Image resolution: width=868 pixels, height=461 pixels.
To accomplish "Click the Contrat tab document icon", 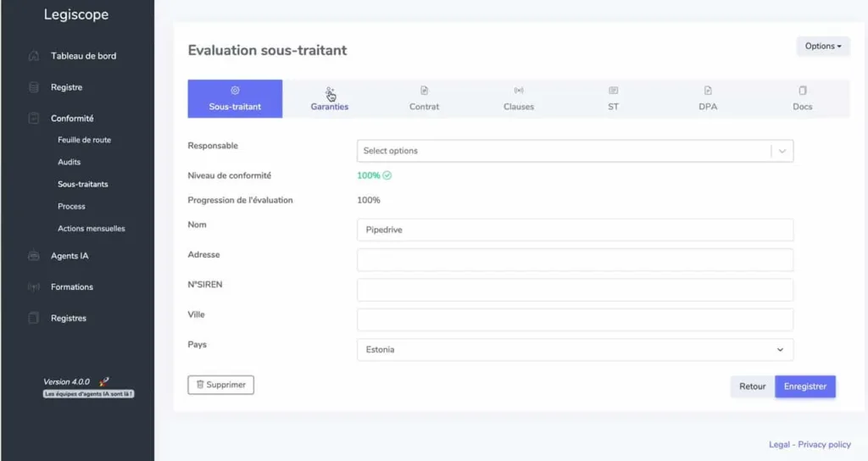I will [425, 91].
